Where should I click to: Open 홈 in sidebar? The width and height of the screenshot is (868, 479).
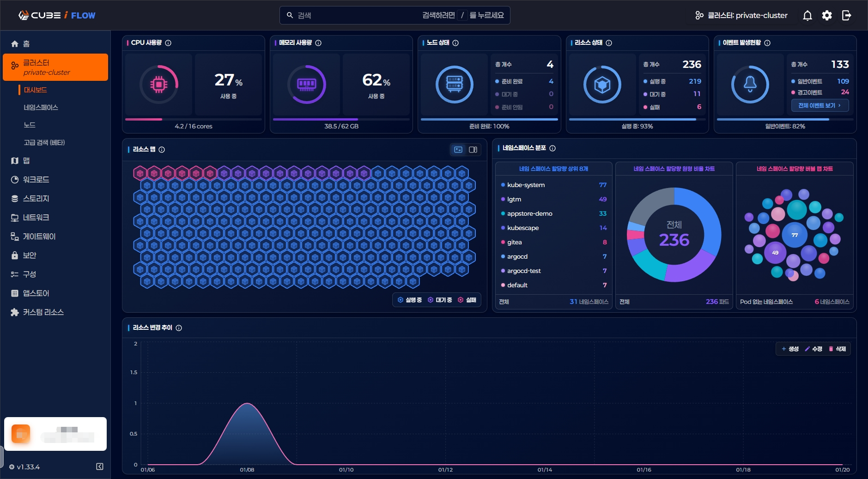pyautogui.click(x=55, y=44)
